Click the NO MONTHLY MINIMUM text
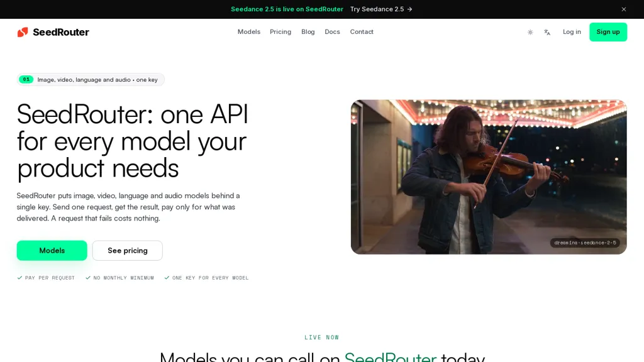The height and width of the screenshot is (362, 644). point(124,278)
